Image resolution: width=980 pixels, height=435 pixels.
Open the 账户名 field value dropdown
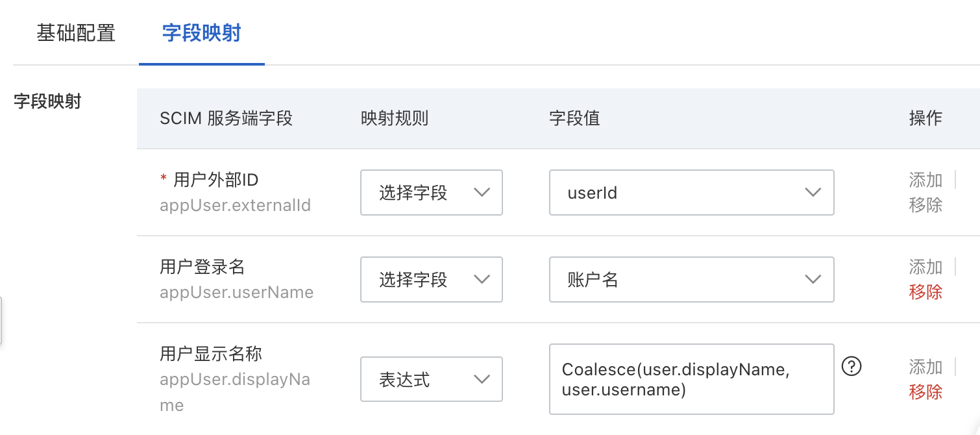[691, 280]
